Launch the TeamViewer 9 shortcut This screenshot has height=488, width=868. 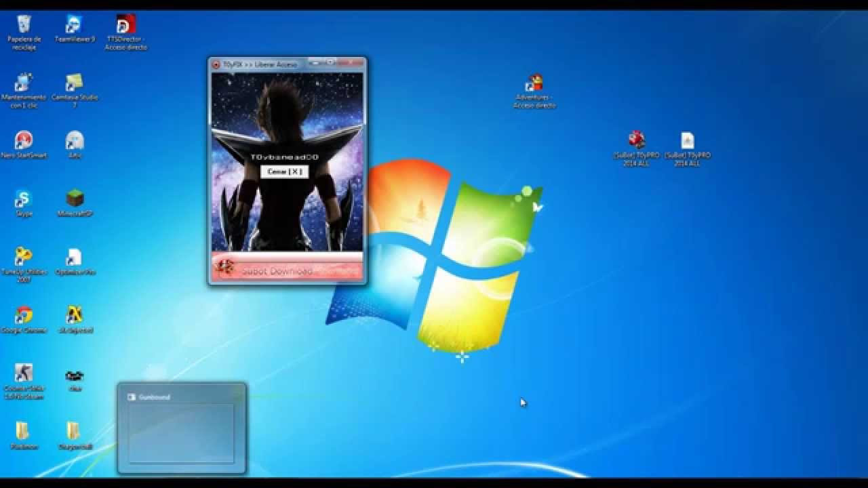74,26
